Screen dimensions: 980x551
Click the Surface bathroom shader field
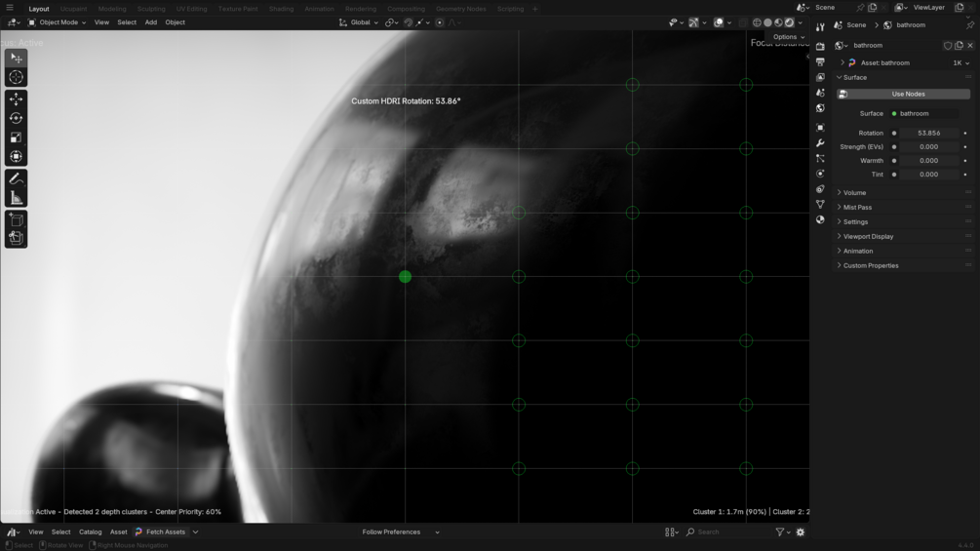[x=924, y=114]
